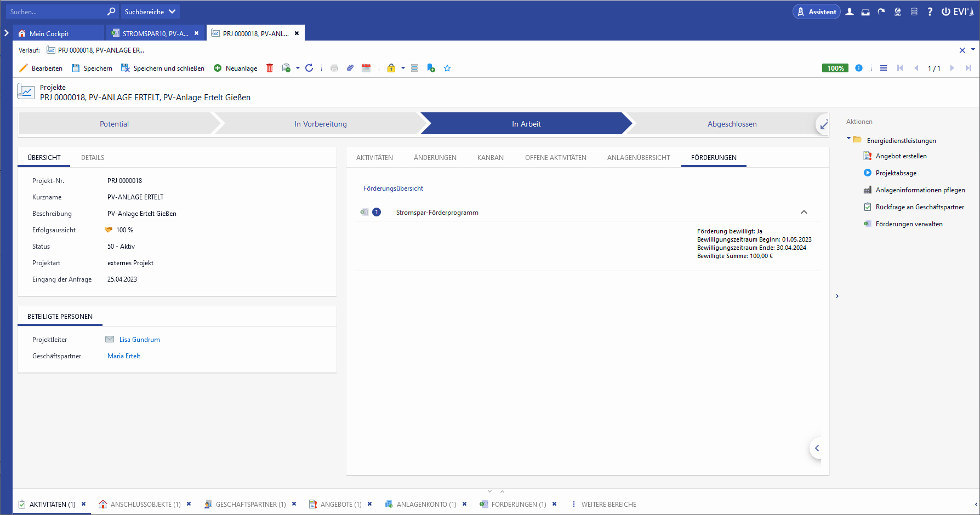Open the Maria Ertelt business partner link
This screenshot has width=980, height=515.
(x=124, y=356)
